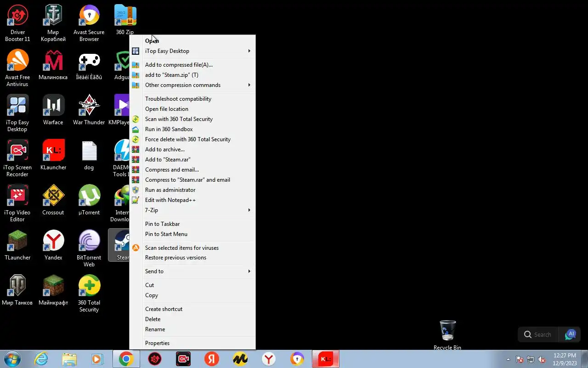Image resolution: width=588 pixels, height=368 pixels.
Task: Select Rename in the context menu
Action: [x=192, y=329]
